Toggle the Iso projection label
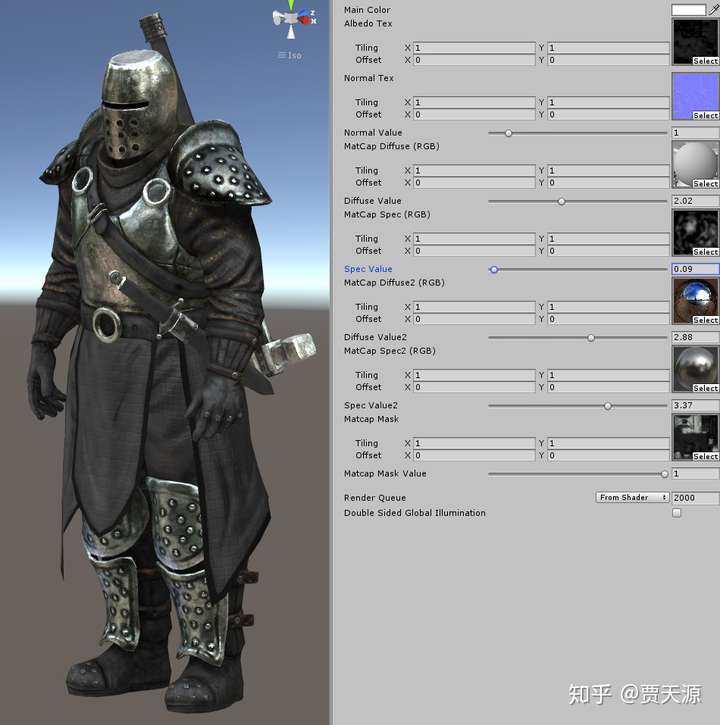Image resolution: width=720 pixels, height=725 pixels. point(290,55)
